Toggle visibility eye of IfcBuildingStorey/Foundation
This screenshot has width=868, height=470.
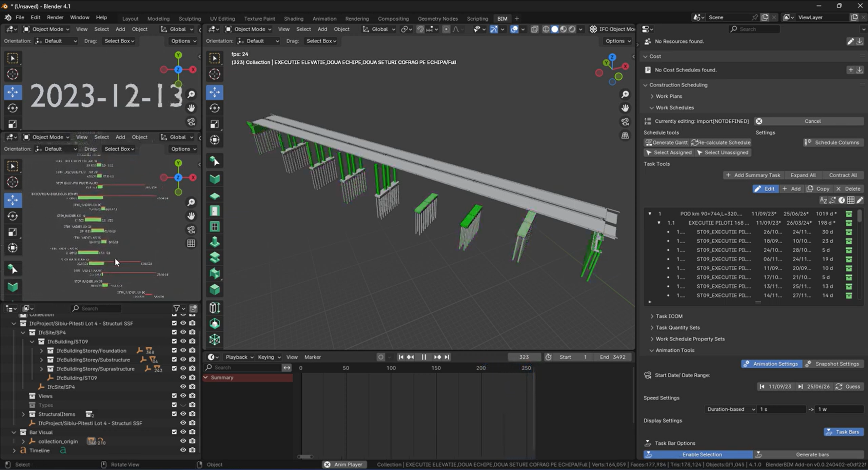click(183, 351)
